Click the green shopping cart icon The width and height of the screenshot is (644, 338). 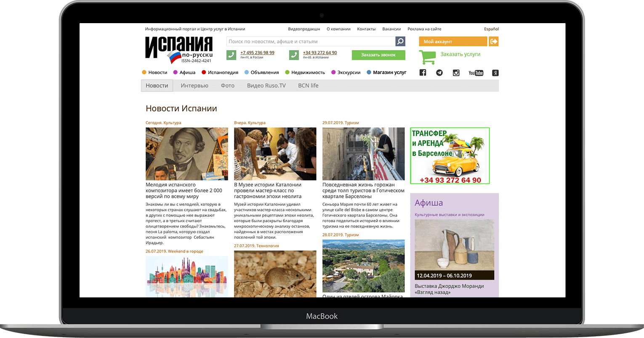pos(427,57)
